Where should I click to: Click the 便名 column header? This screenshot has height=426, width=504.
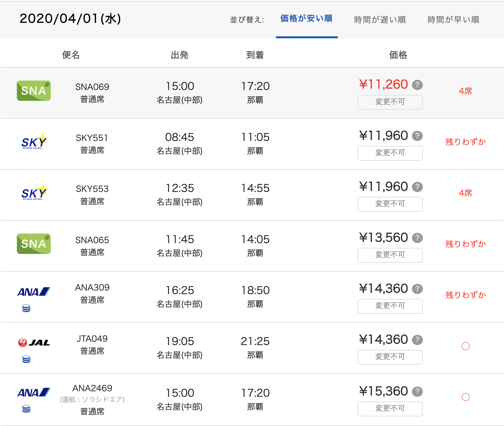tap(71, 55)
